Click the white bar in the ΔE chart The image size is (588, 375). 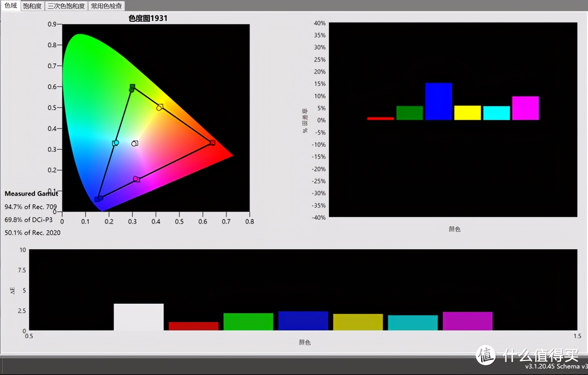138,317
